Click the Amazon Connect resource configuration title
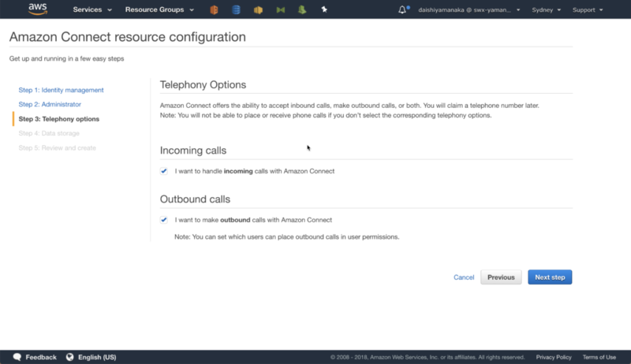631x364 pixels. 128,37
